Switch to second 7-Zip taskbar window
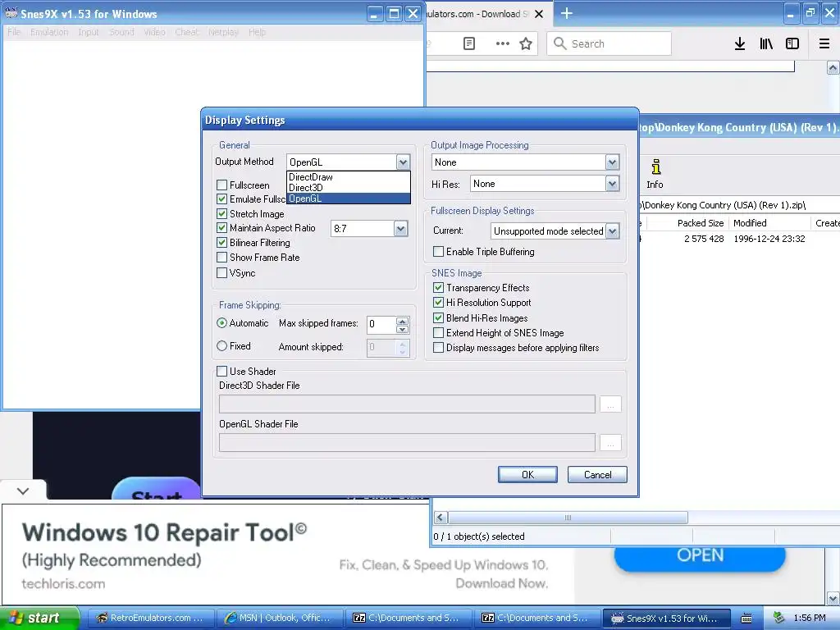Screen dimensions: 840x630 point(536,618)
